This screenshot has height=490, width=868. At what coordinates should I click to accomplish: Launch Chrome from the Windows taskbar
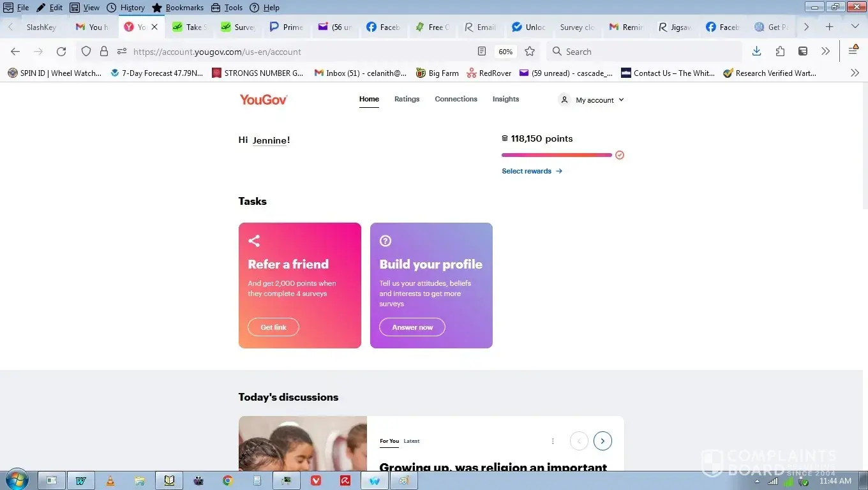228,480
